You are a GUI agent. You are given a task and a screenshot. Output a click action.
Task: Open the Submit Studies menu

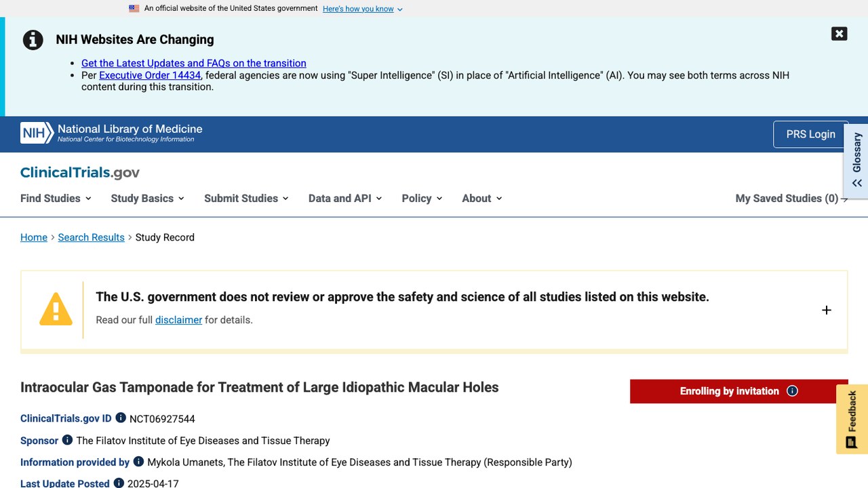(x=246, y=198)
